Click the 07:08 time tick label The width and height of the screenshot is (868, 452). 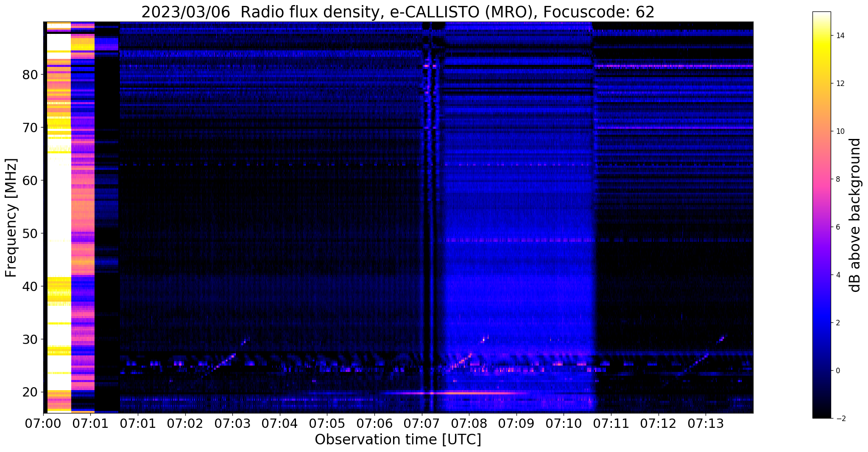click(x=469, y=423)
